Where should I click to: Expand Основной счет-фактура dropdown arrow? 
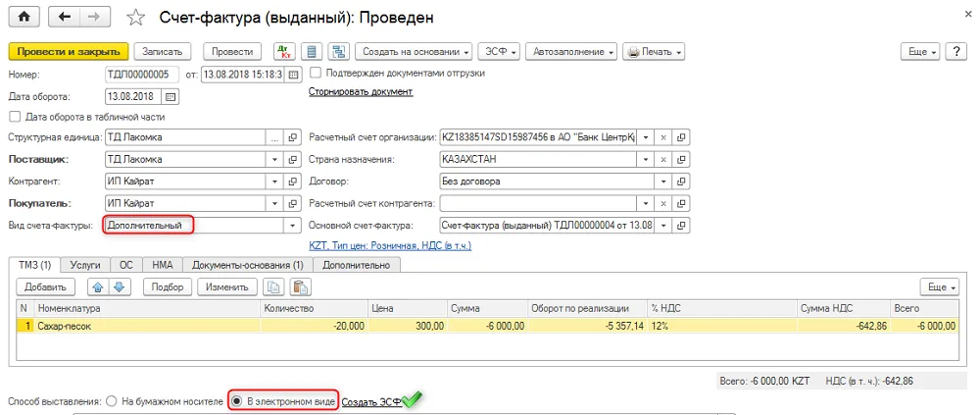coord(663,226)
